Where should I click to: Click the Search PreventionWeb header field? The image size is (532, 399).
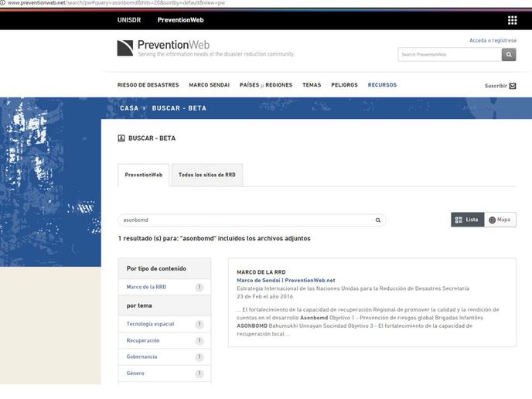tap(449, 55)
